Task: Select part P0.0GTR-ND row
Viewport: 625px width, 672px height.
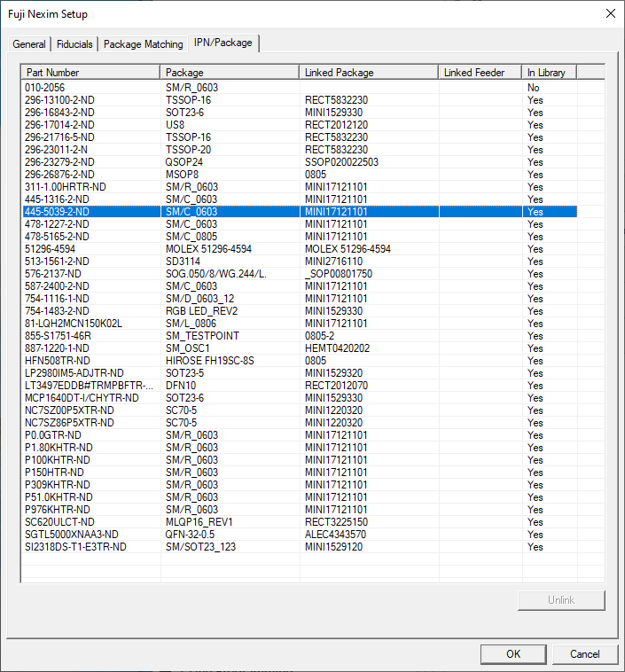Action: [x=300, y=435]
